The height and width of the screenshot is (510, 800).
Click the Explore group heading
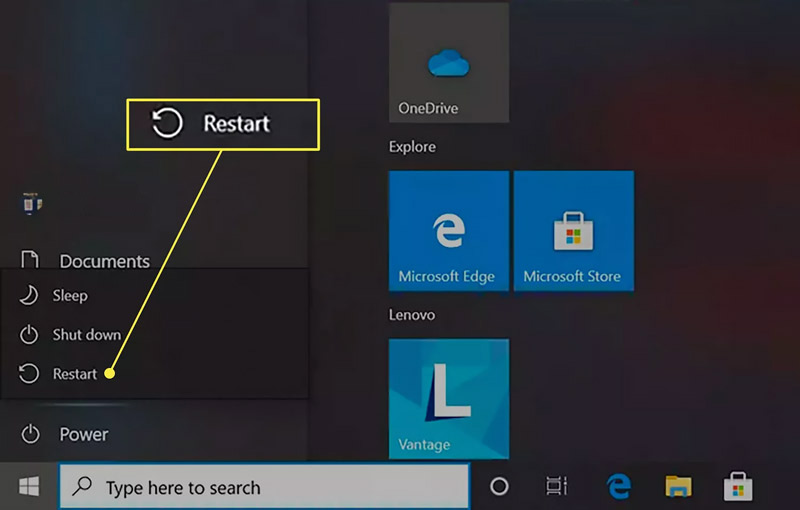coord(412,147)
